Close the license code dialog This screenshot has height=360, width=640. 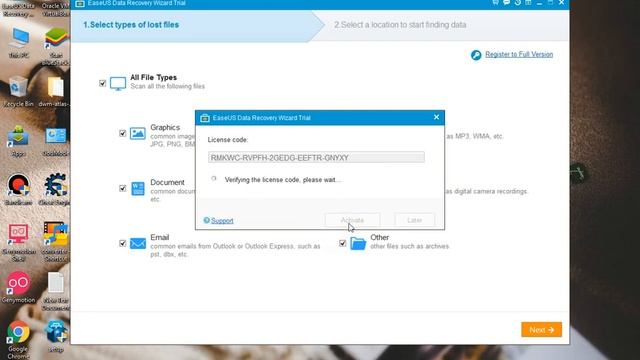pyautogui.click(x=436, y=118)
